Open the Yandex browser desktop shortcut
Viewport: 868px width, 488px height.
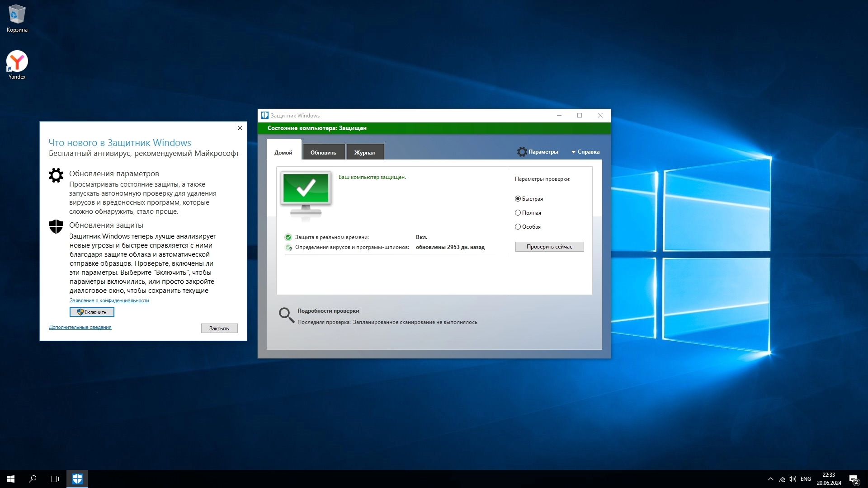point(17,62)
